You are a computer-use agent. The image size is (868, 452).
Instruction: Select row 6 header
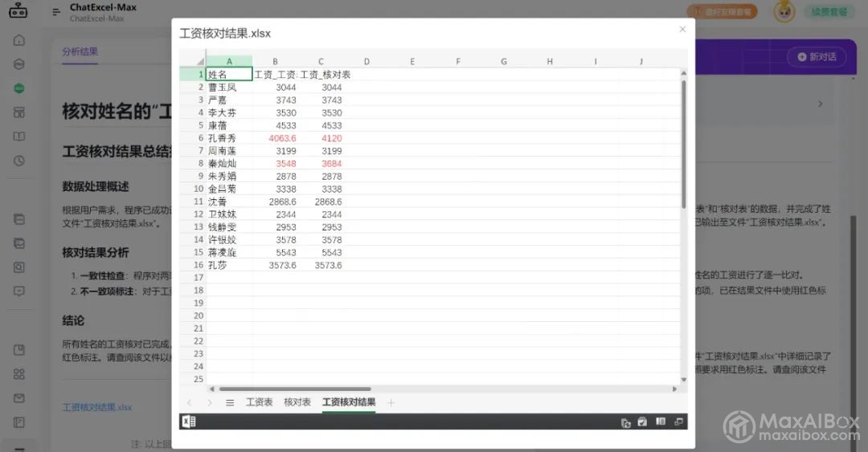[x=193, y=138]
